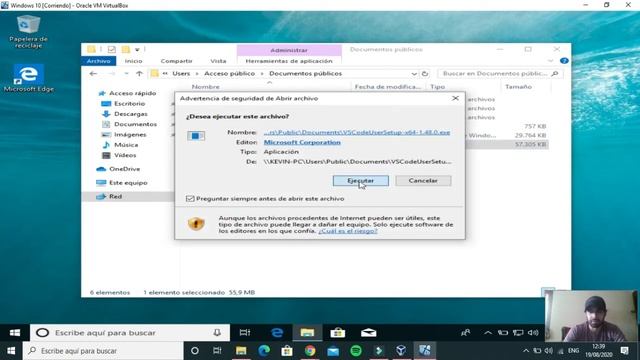Click the magnifier icon in Explorer's search box
640x360 pixels.
[555, 73]
